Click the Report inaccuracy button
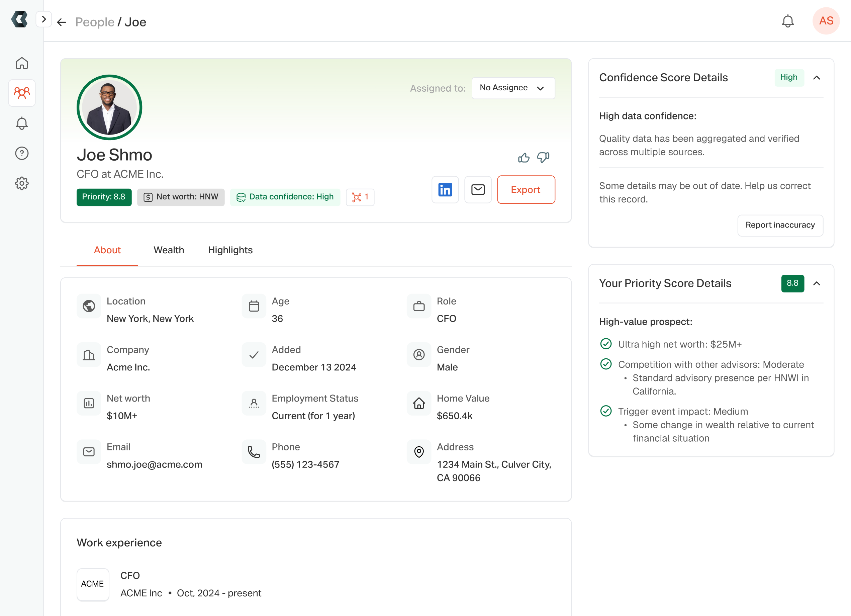Viewport: 851px width, 616px height. pyautogui.click(x=780, y=225)
